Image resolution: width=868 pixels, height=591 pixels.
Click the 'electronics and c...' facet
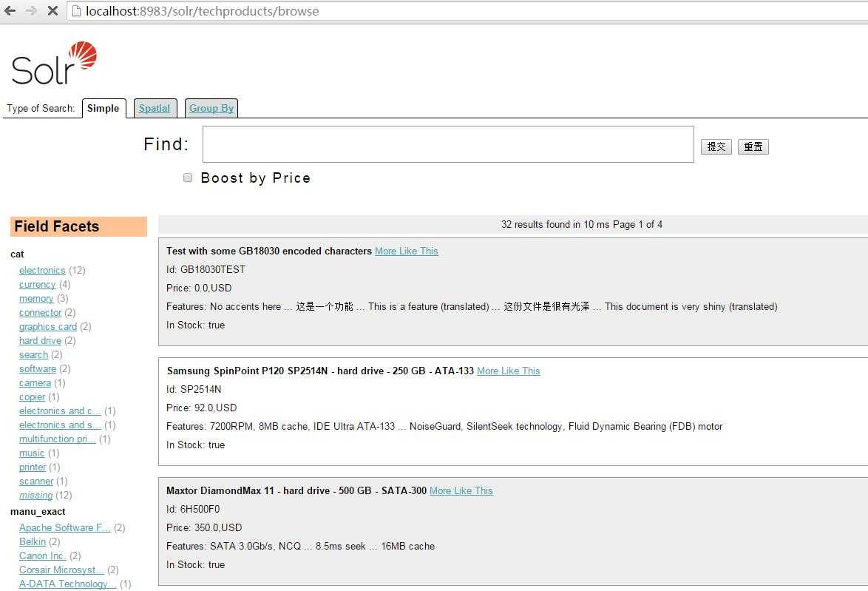tap(60, 411)
